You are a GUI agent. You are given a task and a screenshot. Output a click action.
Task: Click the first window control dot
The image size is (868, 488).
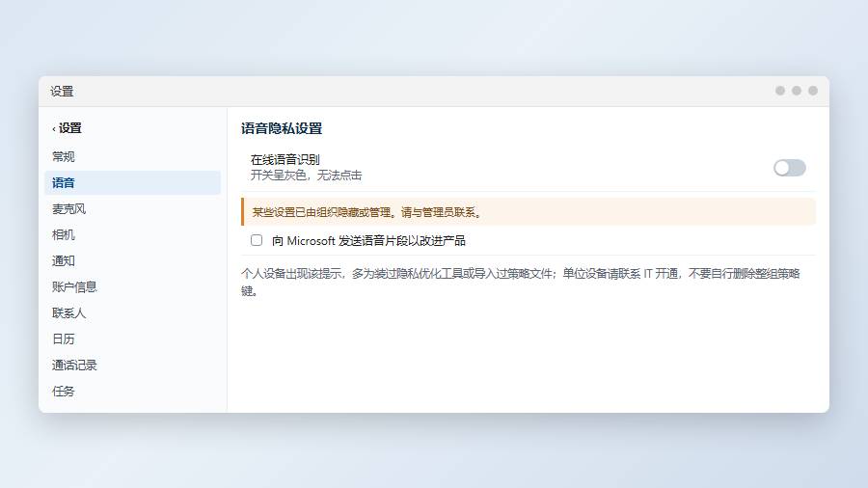(x=780, y=91)
